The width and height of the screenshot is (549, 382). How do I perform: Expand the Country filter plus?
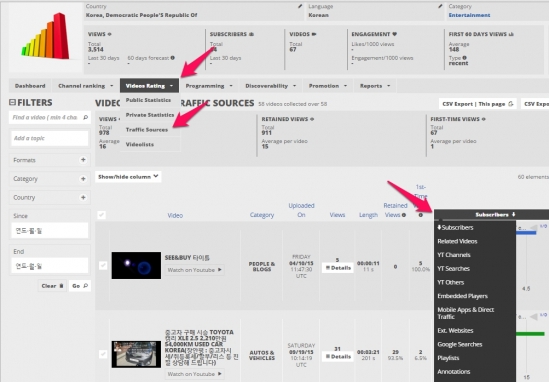(x=83, y=197)
